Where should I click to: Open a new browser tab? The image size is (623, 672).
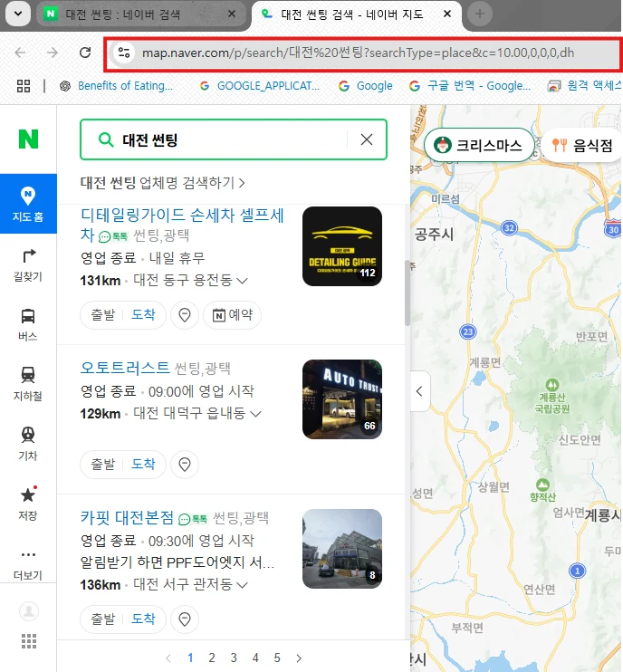point(479,14)
